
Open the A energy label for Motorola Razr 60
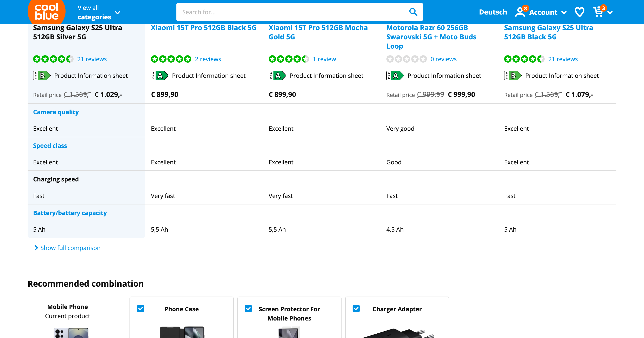coord(395,76)
